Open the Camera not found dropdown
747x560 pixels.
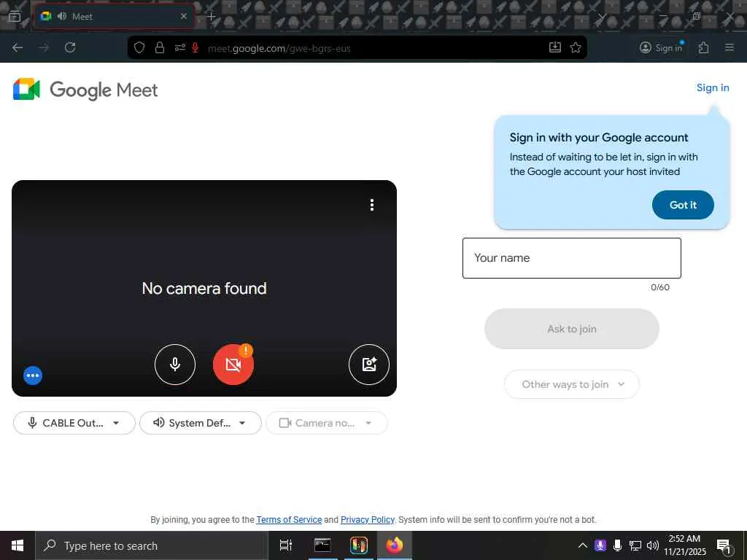(x=326, y=423)
